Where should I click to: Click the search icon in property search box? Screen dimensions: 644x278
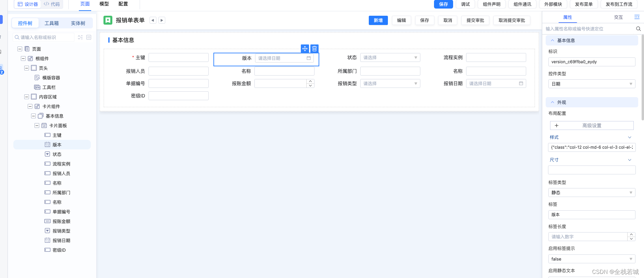pyautogui.click(x=638, y=29)
